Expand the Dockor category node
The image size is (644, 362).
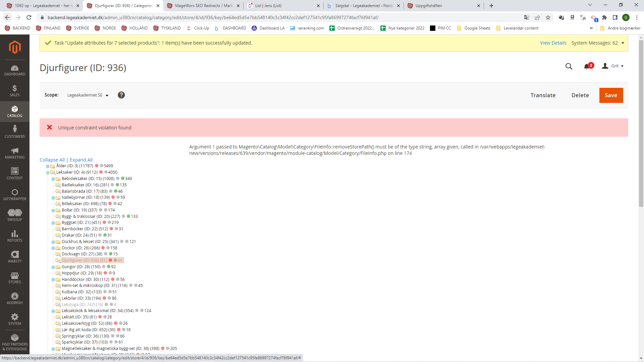53,248
